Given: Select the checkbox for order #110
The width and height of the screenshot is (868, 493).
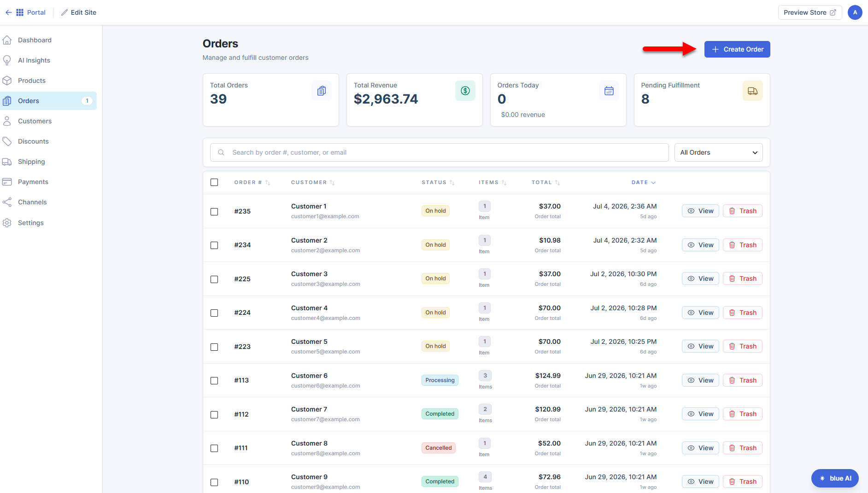Looking at the screenshot, I should [x=214, y=482].
